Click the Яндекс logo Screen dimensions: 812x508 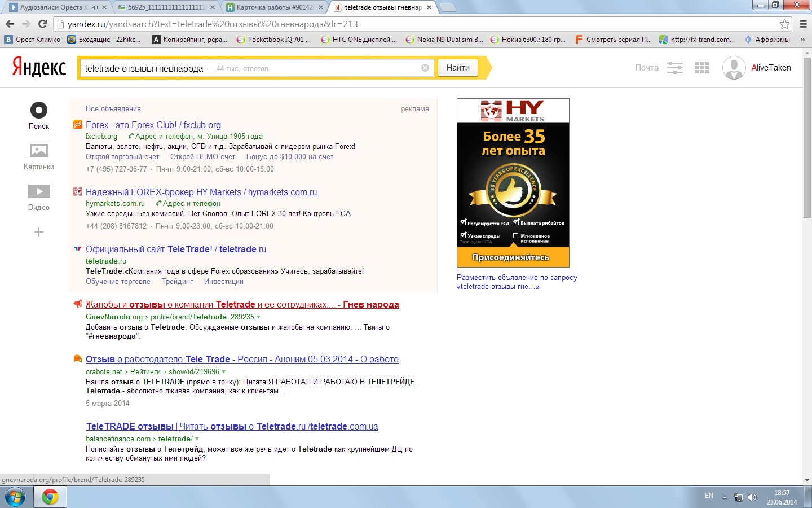pos(39,67)
